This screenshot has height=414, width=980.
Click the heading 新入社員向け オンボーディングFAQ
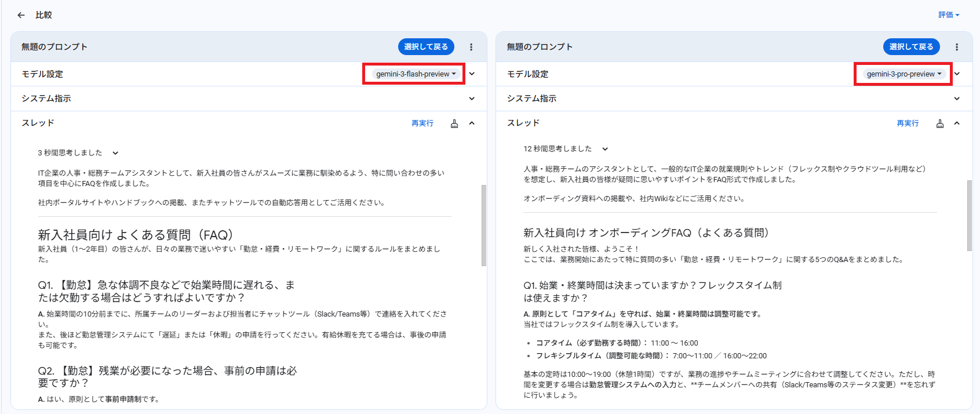click(646, 233)
